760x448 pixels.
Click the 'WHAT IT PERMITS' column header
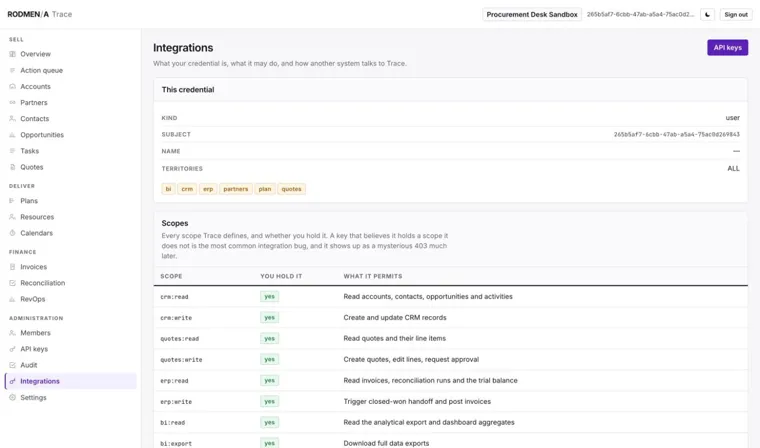(373, 276)
